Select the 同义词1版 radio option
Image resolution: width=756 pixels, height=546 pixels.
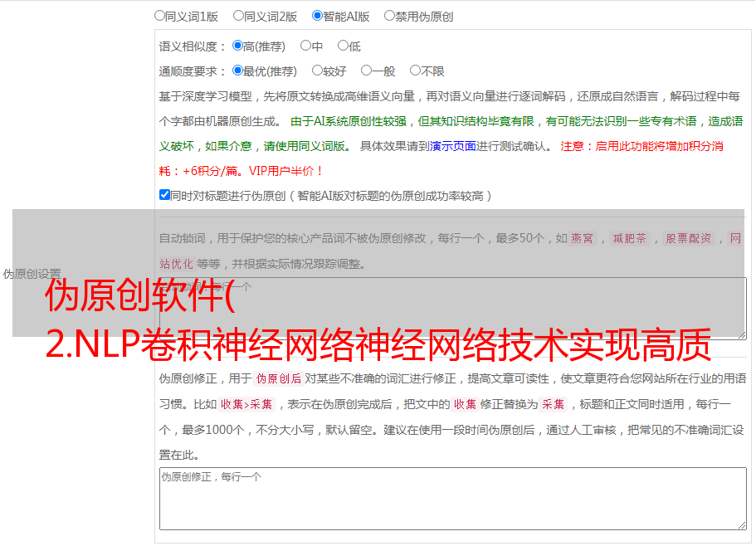tap(159, 16)
